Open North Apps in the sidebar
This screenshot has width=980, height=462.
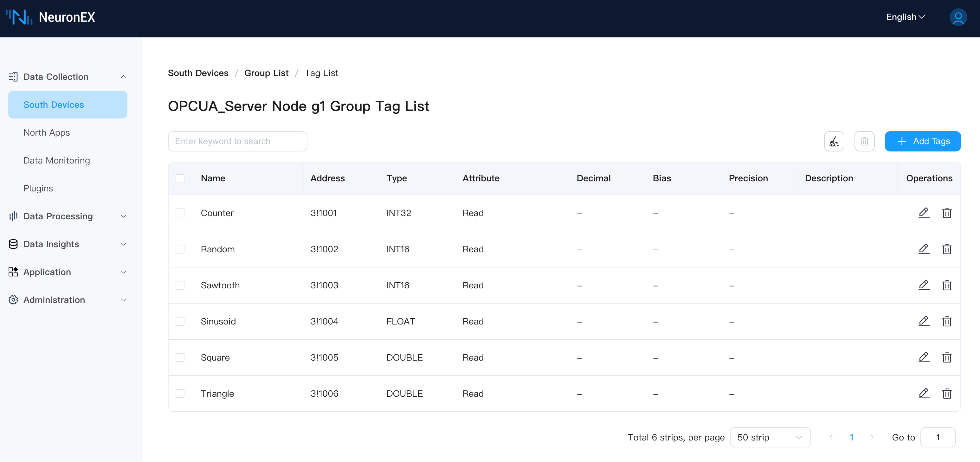tap(47, 133)
